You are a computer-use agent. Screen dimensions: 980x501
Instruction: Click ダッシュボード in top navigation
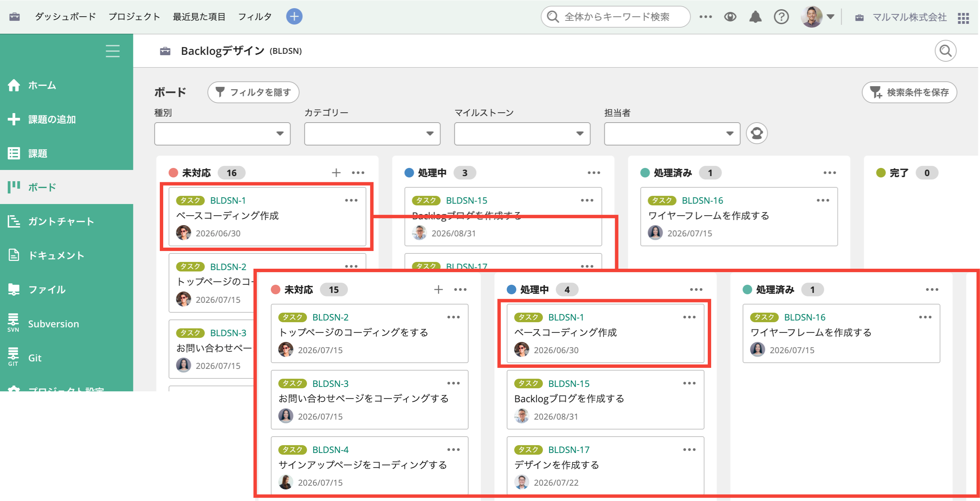[65, 17]
